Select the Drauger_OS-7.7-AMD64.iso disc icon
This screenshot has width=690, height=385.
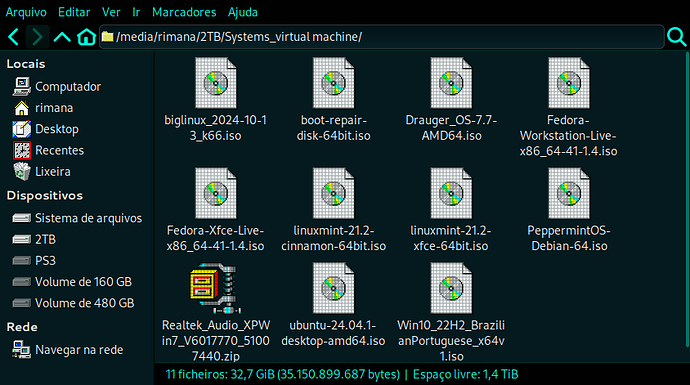[x=451, y=83]
